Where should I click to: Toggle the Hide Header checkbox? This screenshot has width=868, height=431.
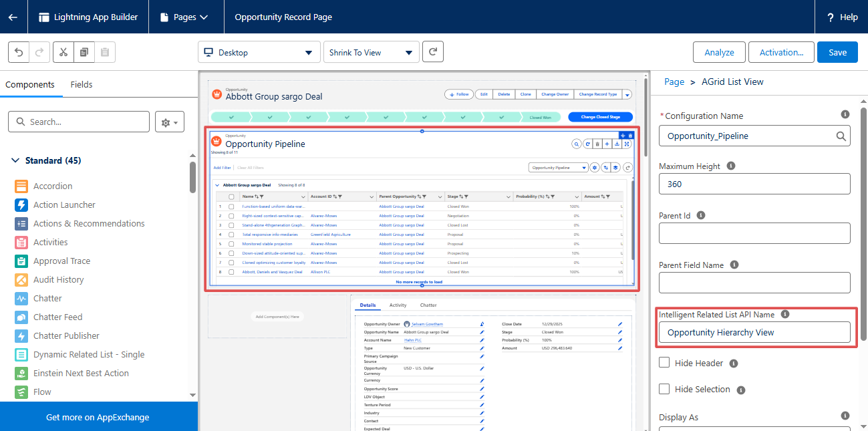tap(664, 363)
